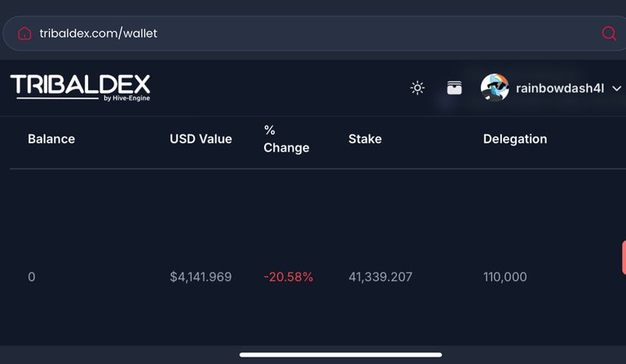Sort by the Balance column header

51,138
